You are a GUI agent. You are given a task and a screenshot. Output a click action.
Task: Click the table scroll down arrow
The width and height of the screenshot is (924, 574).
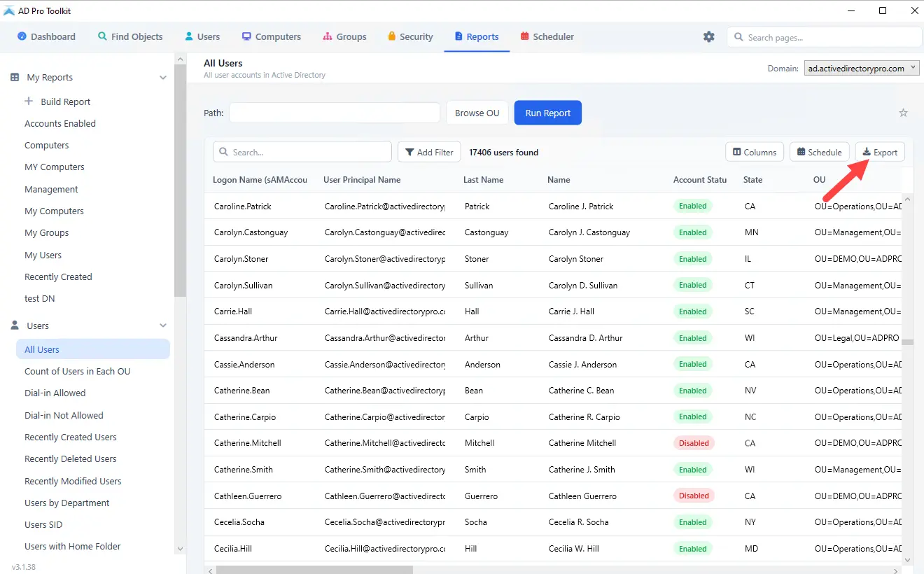tap(908, 560)
